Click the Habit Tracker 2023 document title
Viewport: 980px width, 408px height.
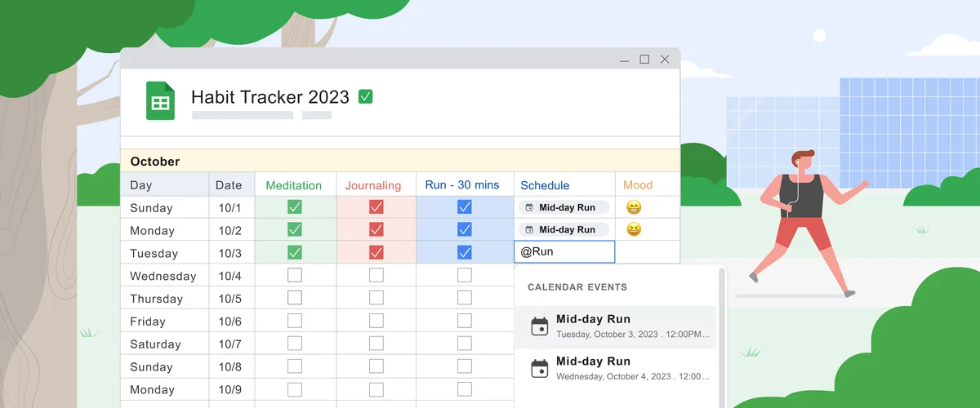click(x=270, y=97)
